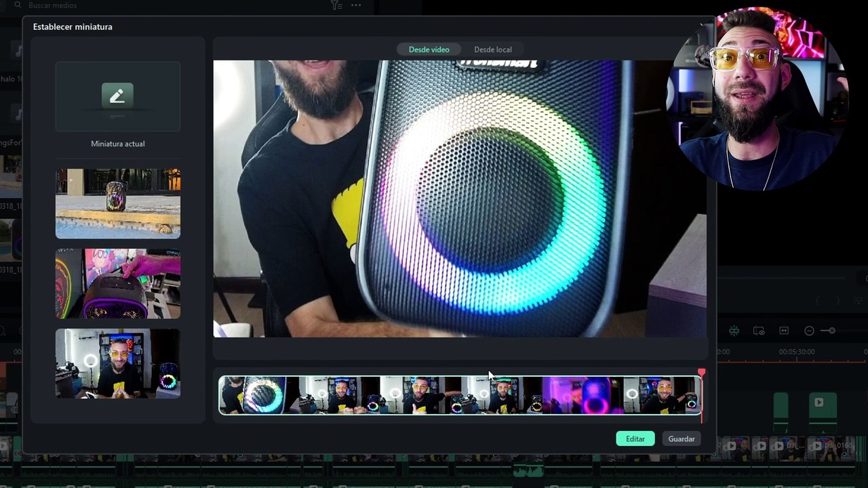Click the timeline zoom out minus icon

809,331
